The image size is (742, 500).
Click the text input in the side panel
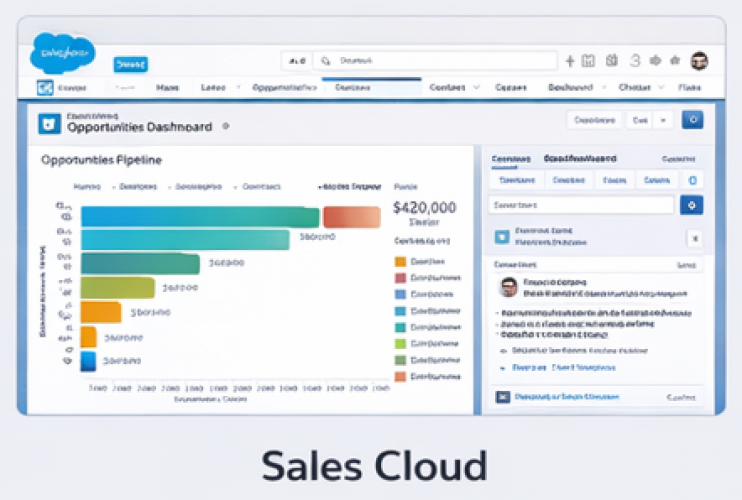[x=581, y=205]
